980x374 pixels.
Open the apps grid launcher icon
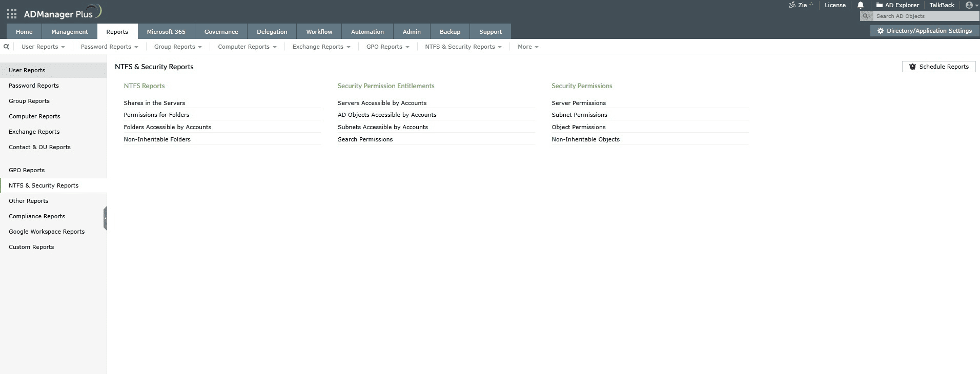pos(11,14)
